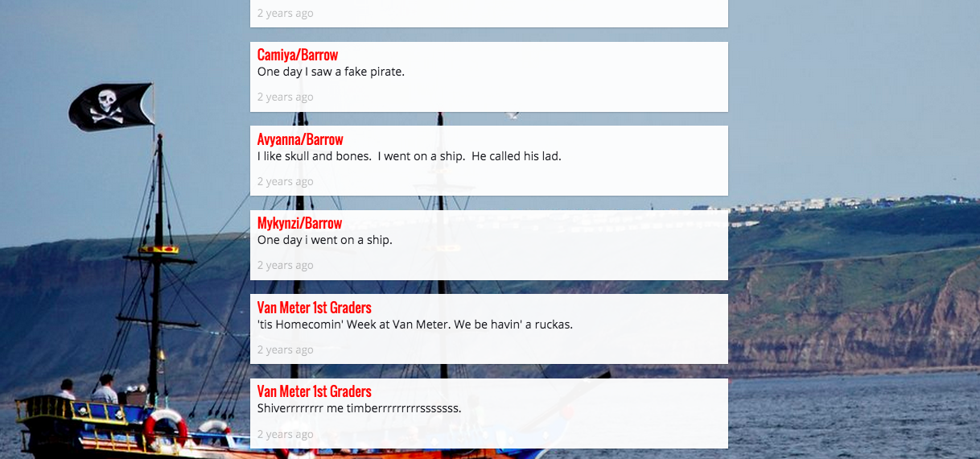Select the Mykynzi/Barrow post title
The height and width of the screenshot is (459, 980).
click(x=299, y=223)
